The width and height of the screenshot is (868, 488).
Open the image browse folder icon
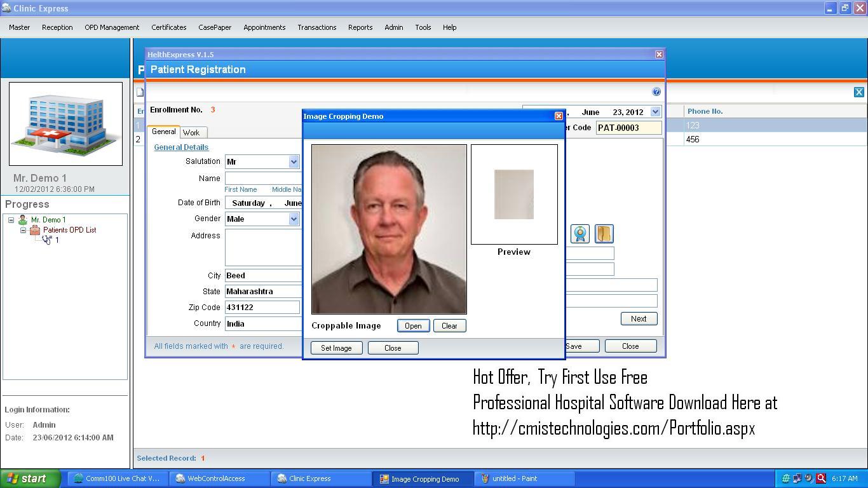pos(604,233)
